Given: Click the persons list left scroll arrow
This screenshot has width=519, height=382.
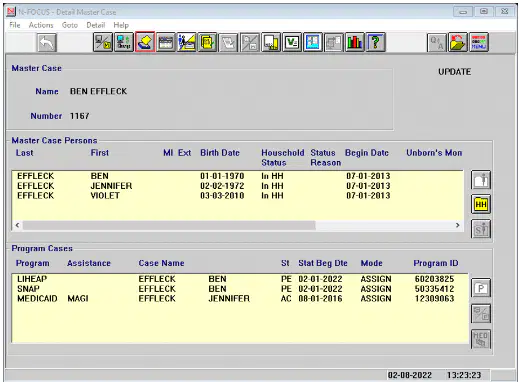Looking at the screenshot, I should click(17, 225).
